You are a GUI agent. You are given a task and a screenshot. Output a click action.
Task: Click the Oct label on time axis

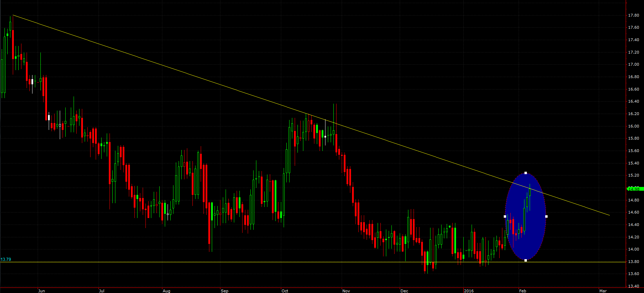pyautogui.click(x=285, y=291)
